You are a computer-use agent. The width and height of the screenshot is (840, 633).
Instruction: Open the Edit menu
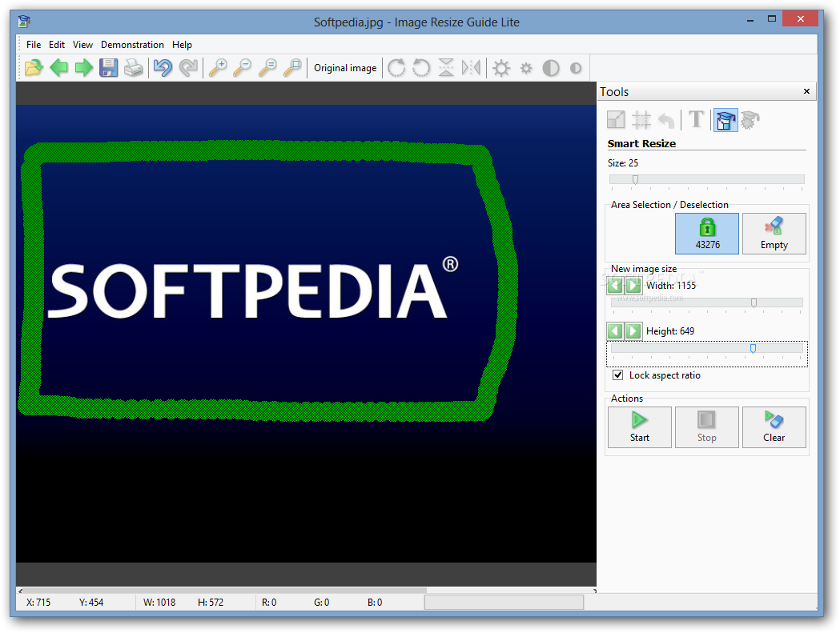56,45
